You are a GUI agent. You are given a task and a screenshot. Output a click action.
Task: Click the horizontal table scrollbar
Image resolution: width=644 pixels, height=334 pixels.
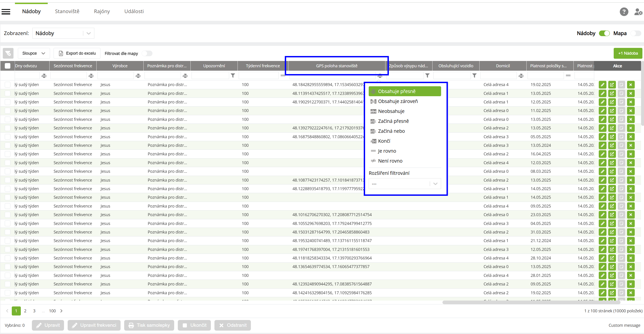click(531, 302)
